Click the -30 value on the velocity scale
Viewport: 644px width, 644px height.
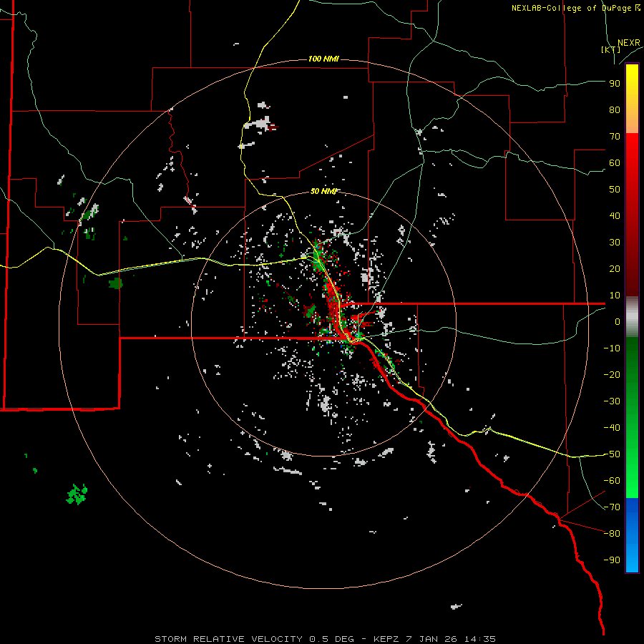tap(612, 401)
